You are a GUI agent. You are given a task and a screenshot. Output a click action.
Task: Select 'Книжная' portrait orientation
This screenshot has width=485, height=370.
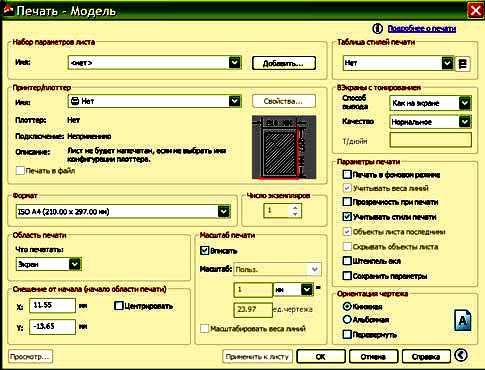(x=347, y=306)
